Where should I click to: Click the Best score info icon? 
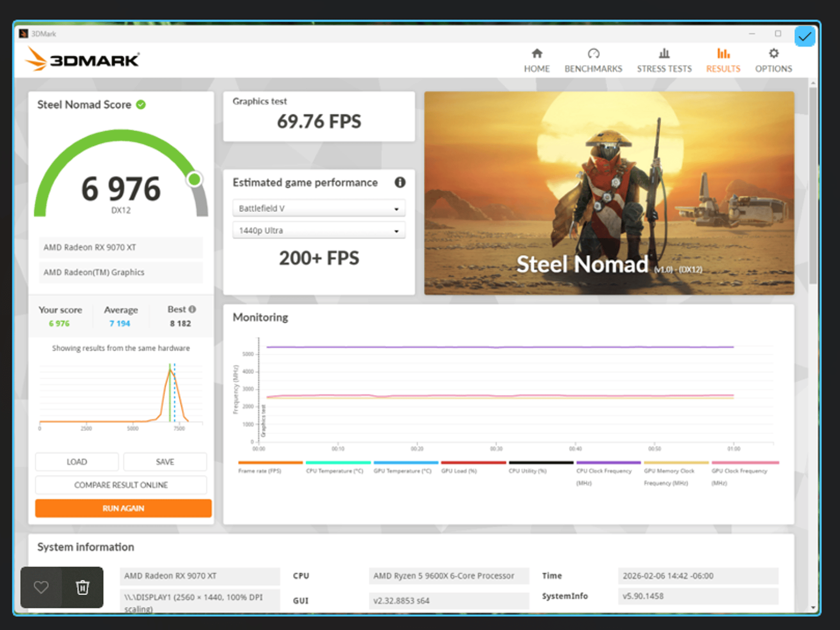tap(192, 309)
